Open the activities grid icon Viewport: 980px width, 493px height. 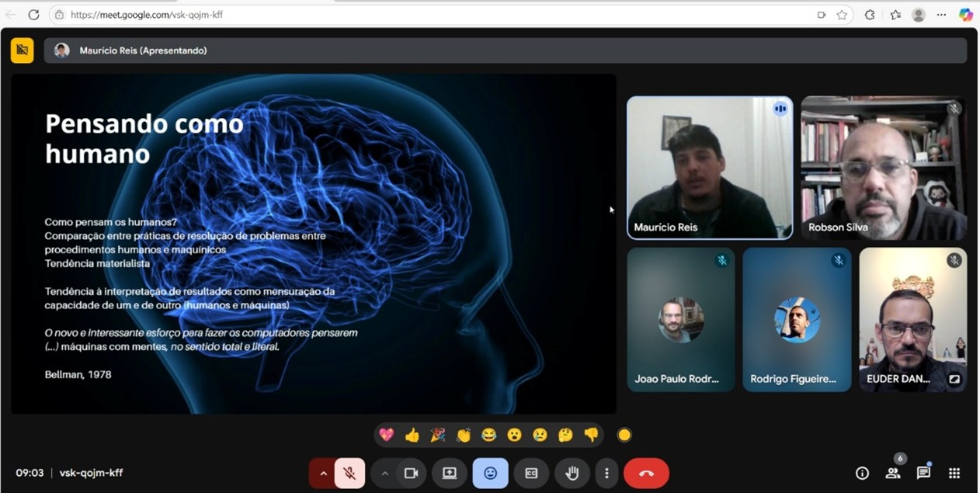[x=954, y=473]
